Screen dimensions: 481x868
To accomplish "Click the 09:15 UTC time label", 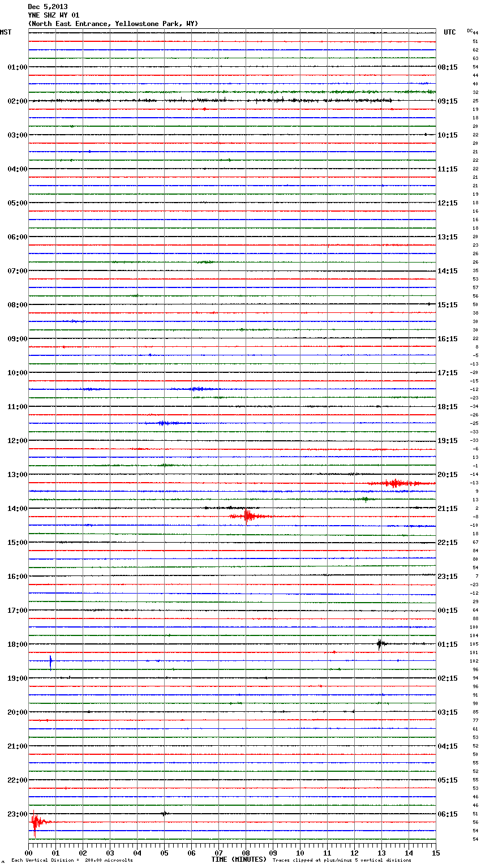I will 448,101.
